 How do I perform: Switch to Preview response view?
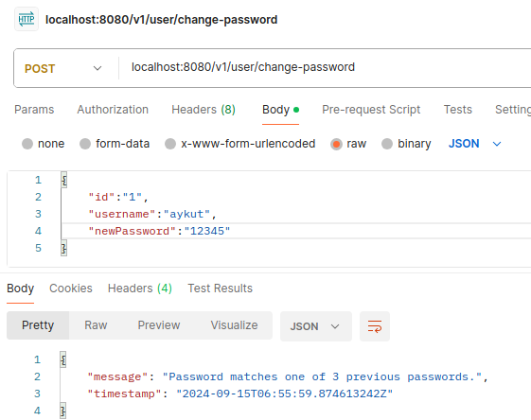click(x=159, y=325)
